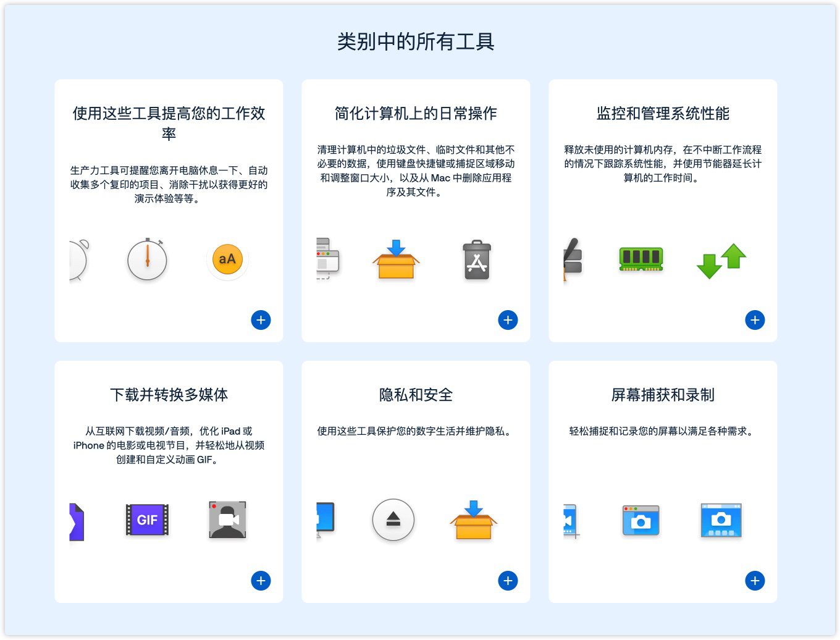Select the window camera screenshot icon
The width and height of the screenshot is (840, 640).
(x=640, y=520)
